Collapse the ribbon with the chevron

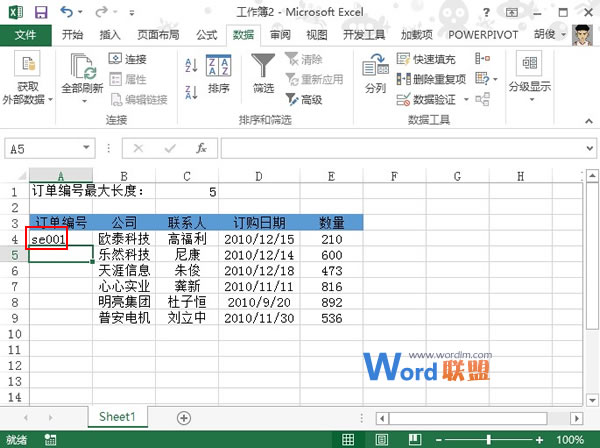(x=589, y=121)
